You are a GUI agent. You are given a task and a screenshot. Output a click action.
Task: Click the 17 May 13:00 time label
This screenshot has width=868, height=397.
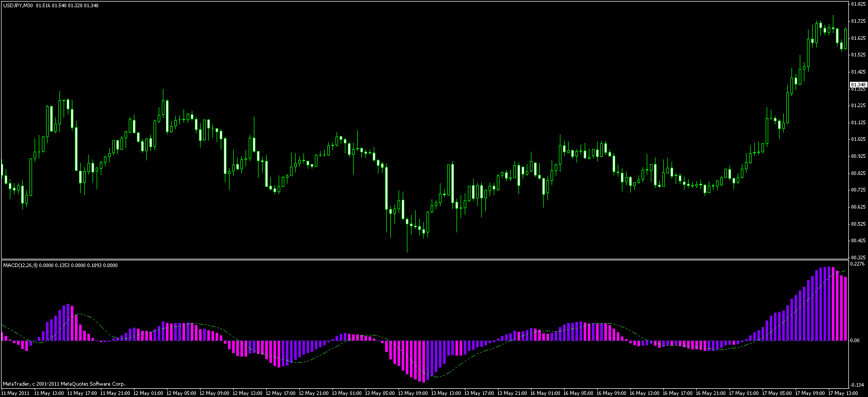coord(843,393)
